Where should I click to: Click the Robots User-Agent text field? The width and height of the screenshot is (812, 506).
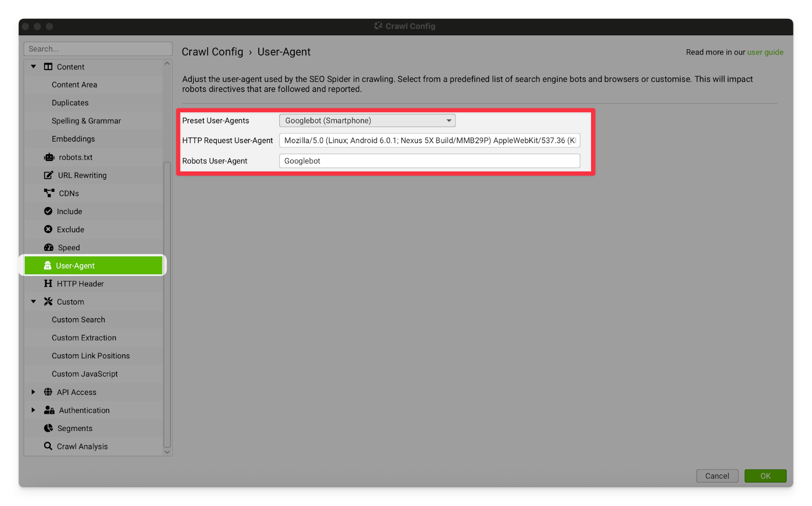click(x=429, y=161)
